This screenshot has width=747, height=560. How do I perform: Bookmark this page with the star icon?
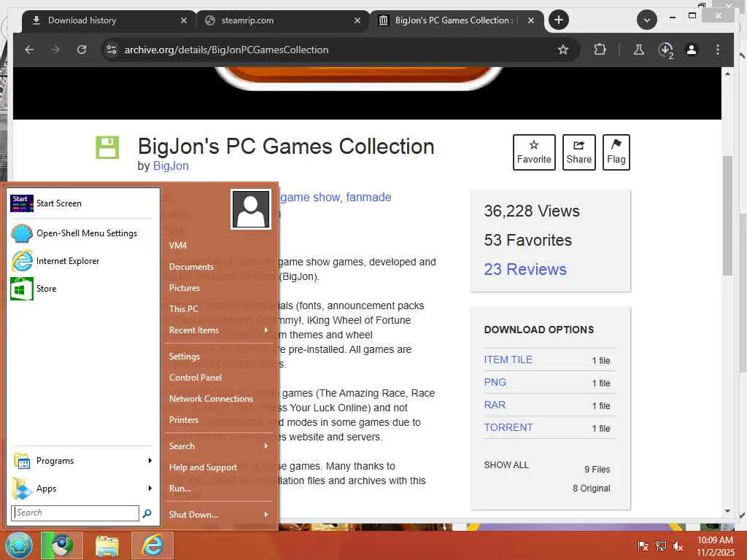tap(563, 50)
